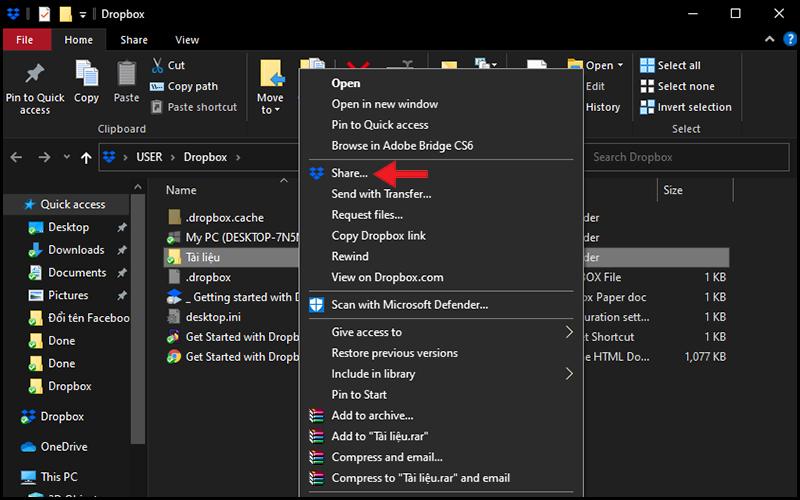Expand the Give access to submenu
Screen dimensions: 800x500
click(x=441, y=332)
